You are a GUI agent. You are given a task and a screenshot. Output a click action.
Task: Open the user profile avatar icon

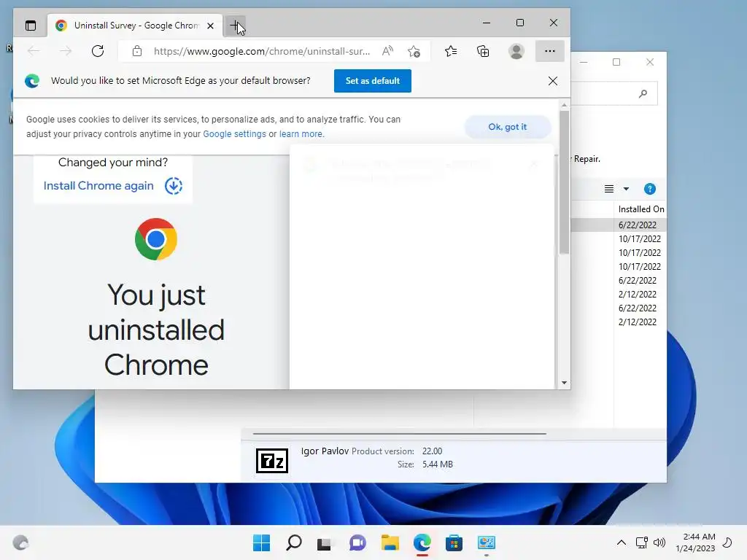[x=516, y=51]
